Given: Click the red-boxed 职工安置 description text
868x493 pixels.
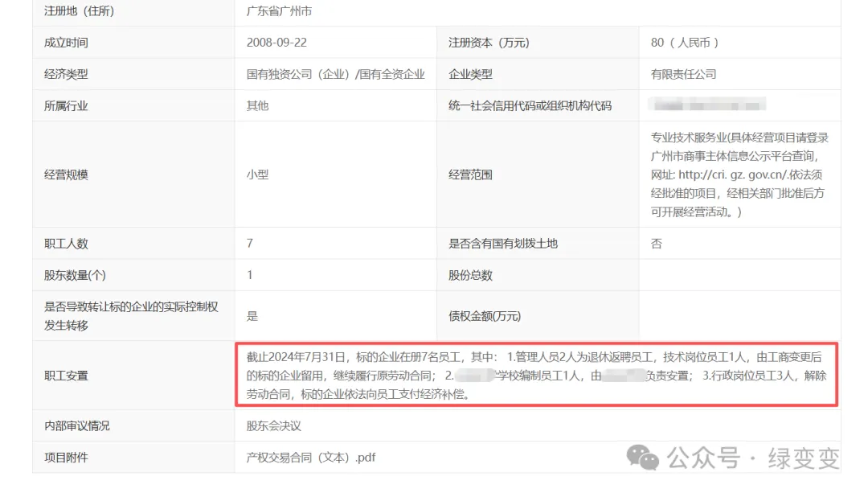Looking at the screenshot, I should (535, 376).
